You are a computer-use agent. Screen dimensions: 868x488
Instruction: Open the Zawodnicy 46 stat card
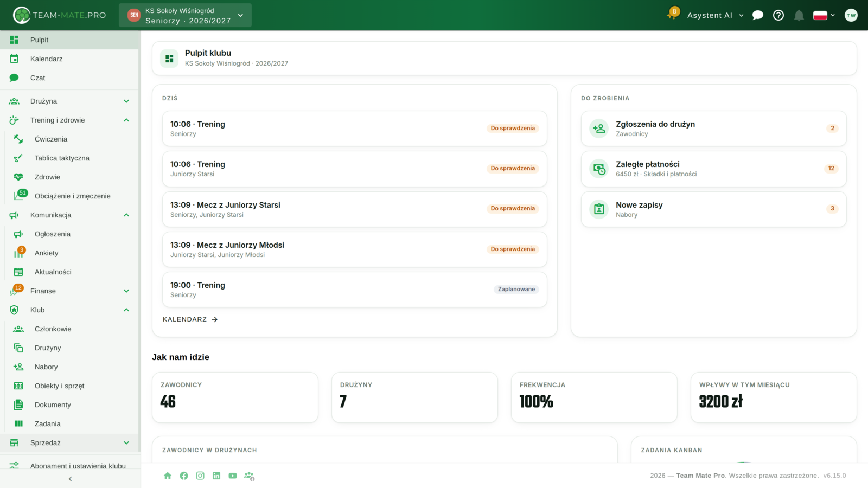(235, 397)
